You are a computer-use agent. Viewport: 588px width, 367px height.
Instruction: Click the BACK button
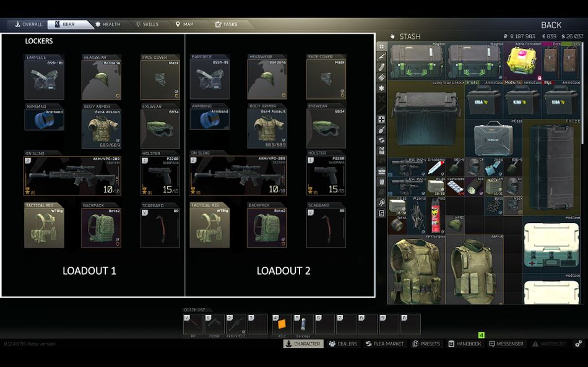point(551,25)
